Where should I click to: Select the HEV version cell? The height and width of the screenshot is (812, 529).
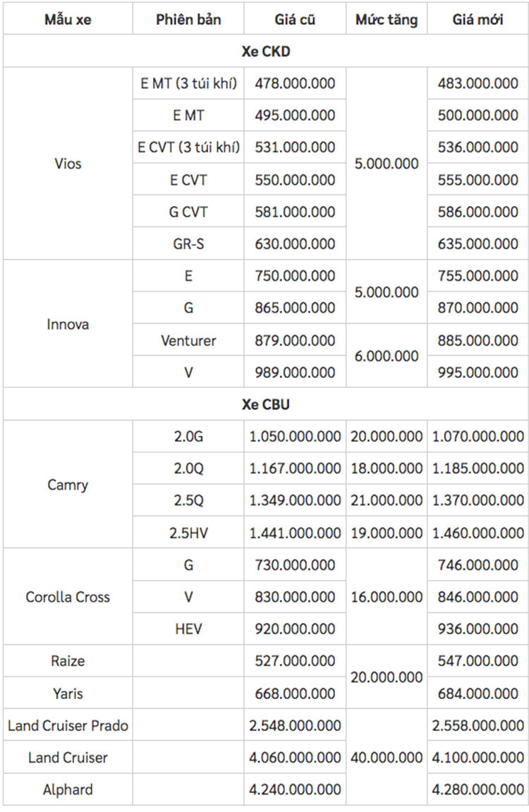click(188, 629)
